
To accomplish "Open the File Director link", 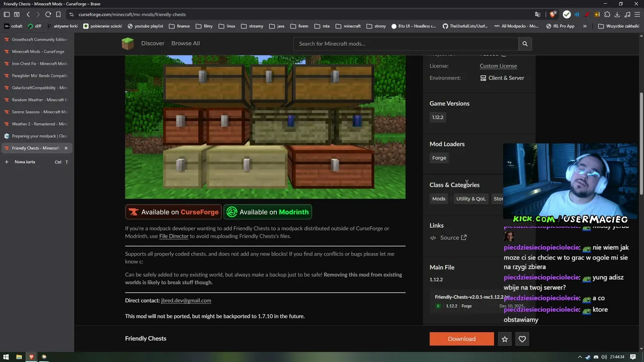I will click(174, 236).
